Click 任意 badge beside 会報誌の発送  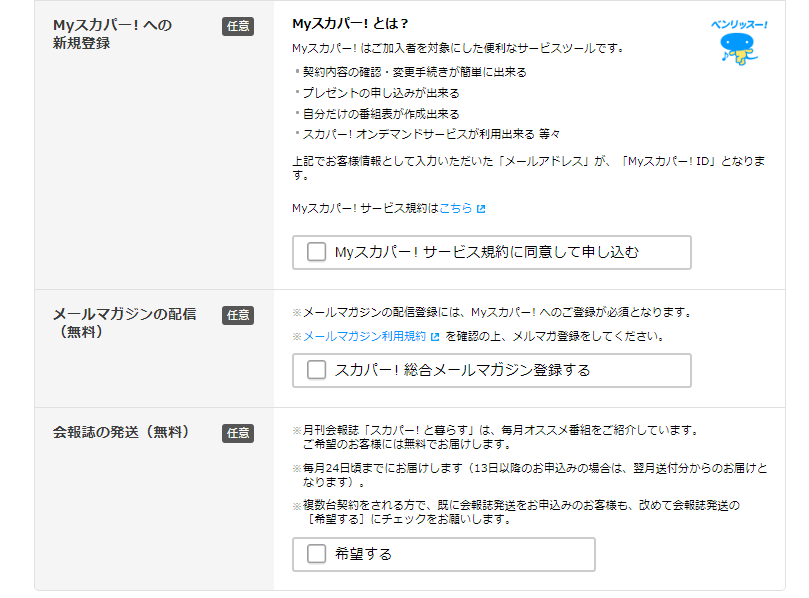point(238,433)
